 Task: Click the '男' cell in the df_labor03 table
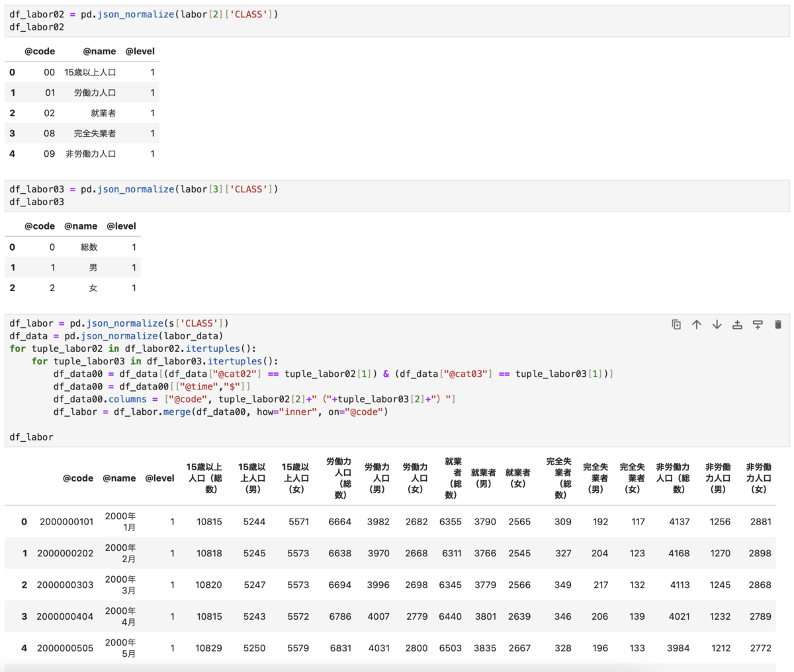click(x=93, y=268)
